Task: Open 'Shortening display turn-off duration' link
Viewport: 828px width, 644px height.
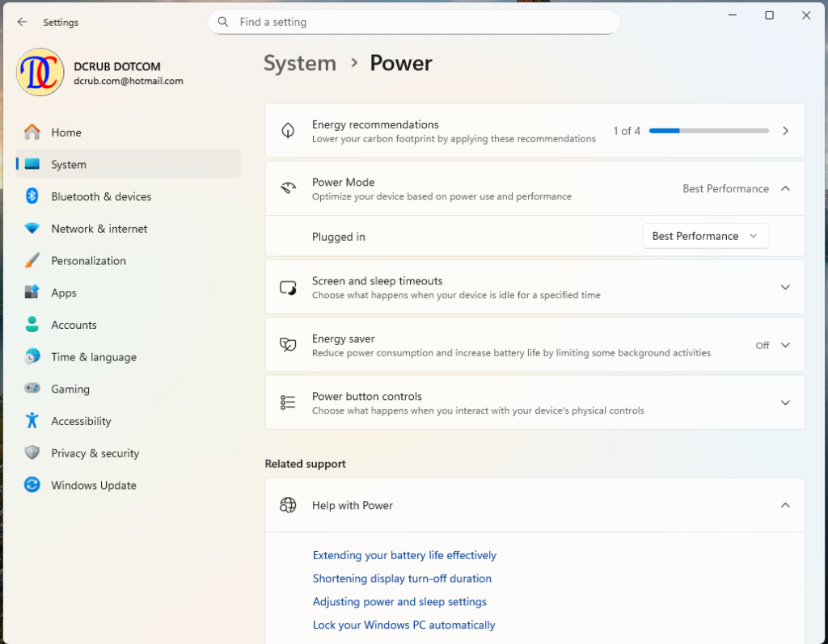Action: (x=402, y=578)
